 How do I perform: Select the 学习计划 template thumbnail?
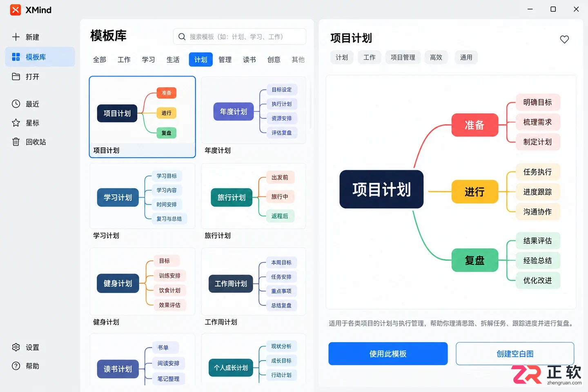coord(143,196)
